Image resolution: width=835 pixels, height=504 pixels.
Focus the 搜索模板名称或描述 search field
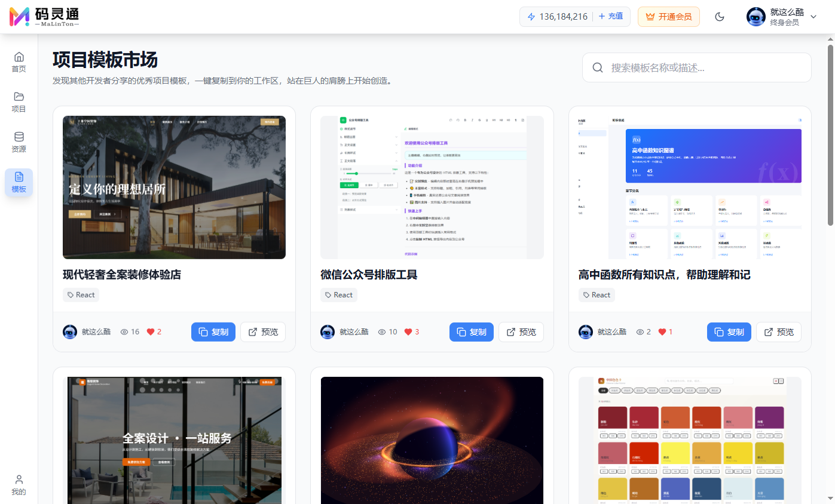697,67
